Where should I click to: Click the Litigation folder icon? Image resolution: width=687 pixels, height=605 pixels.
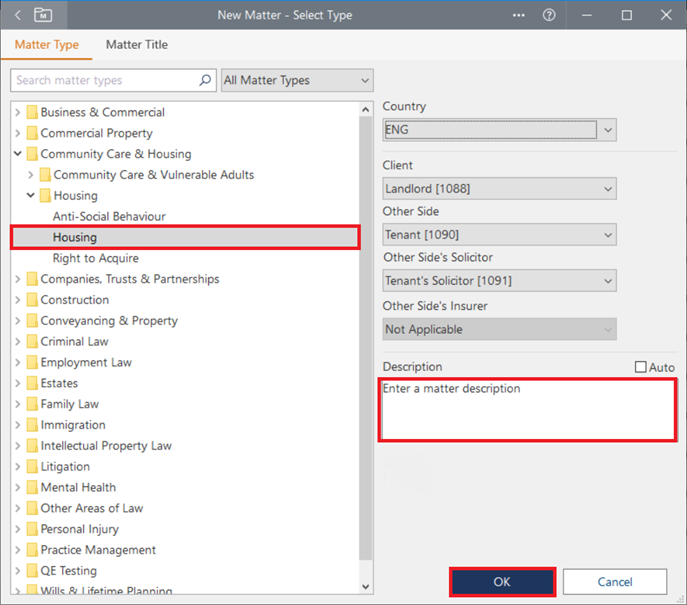point(32,467)
